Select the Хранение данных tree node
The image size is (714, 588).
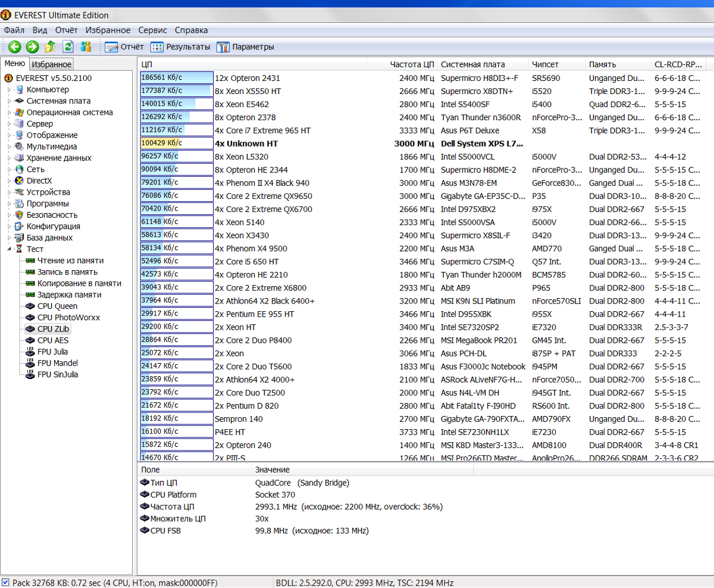[59, 158]
